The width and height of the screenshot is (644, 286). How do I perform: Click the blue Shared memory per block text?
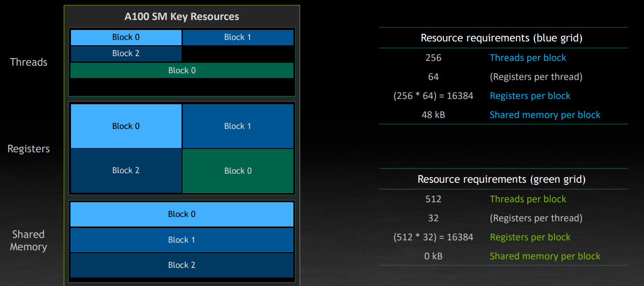[545, 115]
